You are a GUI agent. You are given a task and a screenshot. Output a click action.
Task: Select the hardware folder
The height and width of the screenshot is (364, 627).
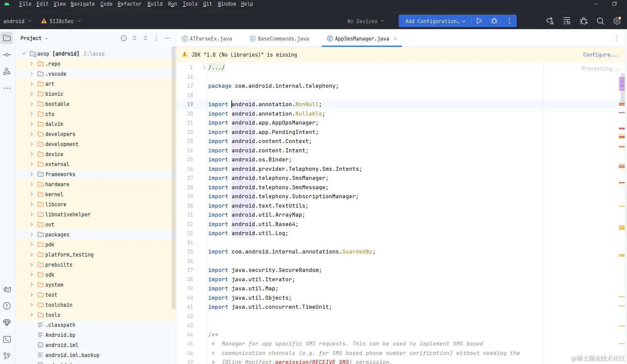coord(57,184)
